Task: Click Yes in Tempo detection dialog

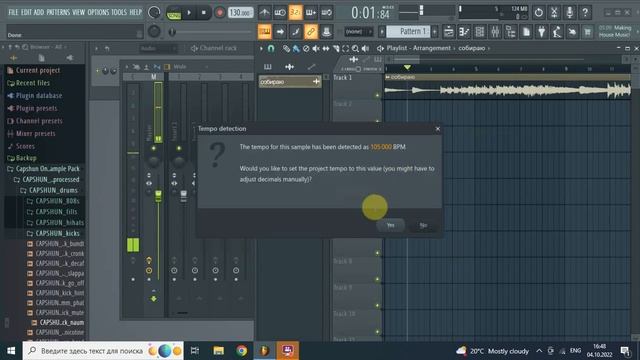Action: [391, 225]
